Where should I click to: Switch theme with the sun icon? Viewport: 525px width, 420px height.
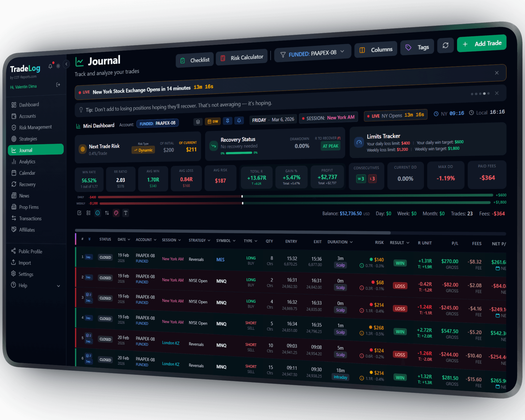pyautogui.click(x=58, y=66)
